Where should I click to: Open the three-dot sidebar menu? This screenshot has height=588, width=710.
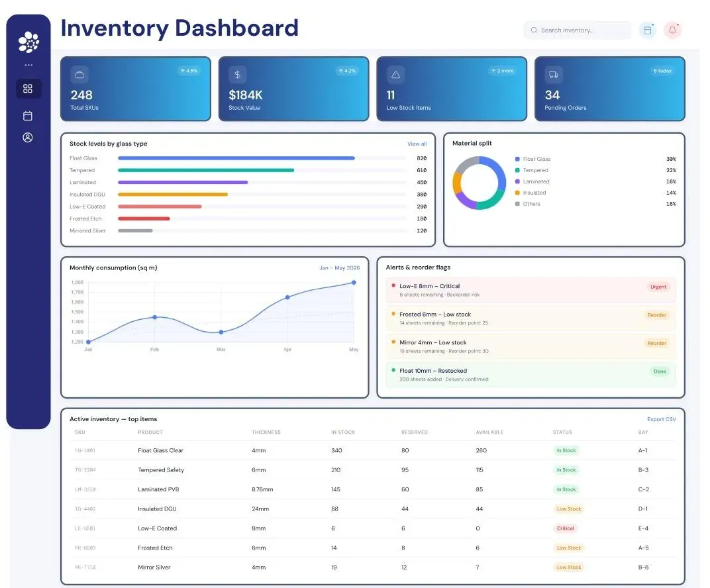(x=28, y=65)
